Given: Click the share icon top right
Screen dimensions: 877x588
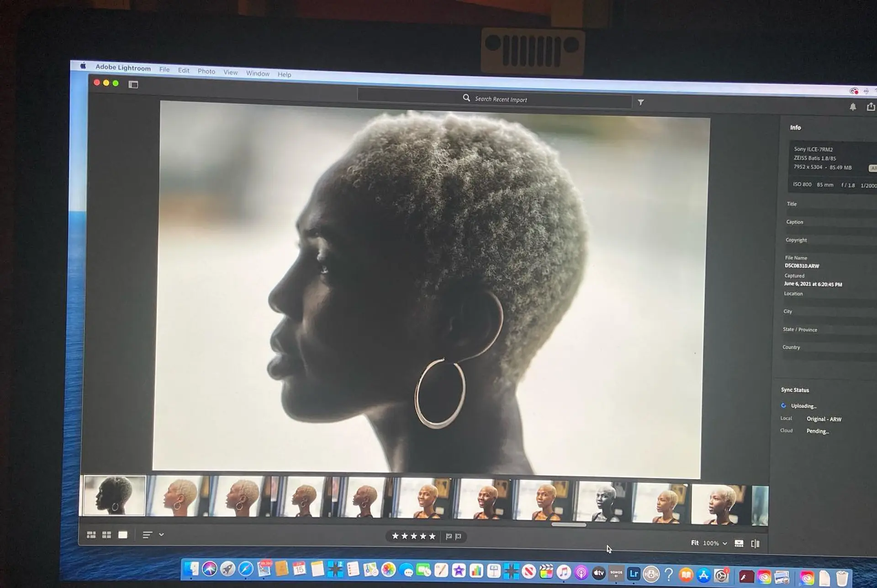Looking at the screenshot, I should coord(870,107).
